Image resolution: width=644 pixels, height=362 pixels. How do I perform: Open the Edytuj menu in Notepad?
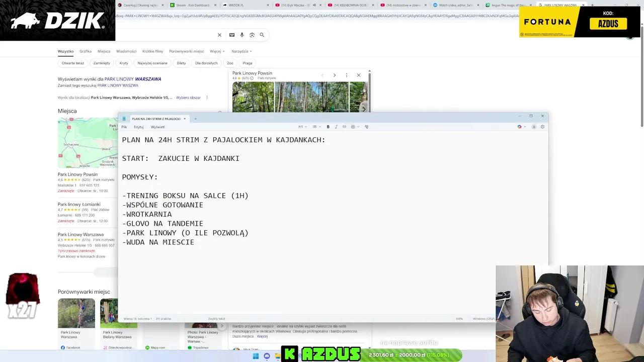139,127
